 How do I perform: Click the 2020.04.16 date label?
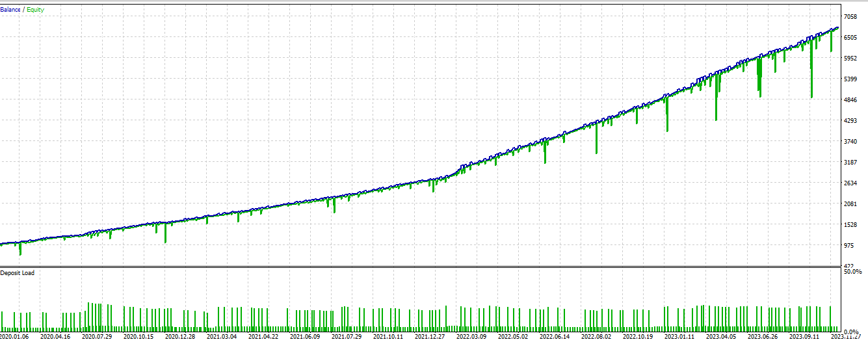point(55,337)
